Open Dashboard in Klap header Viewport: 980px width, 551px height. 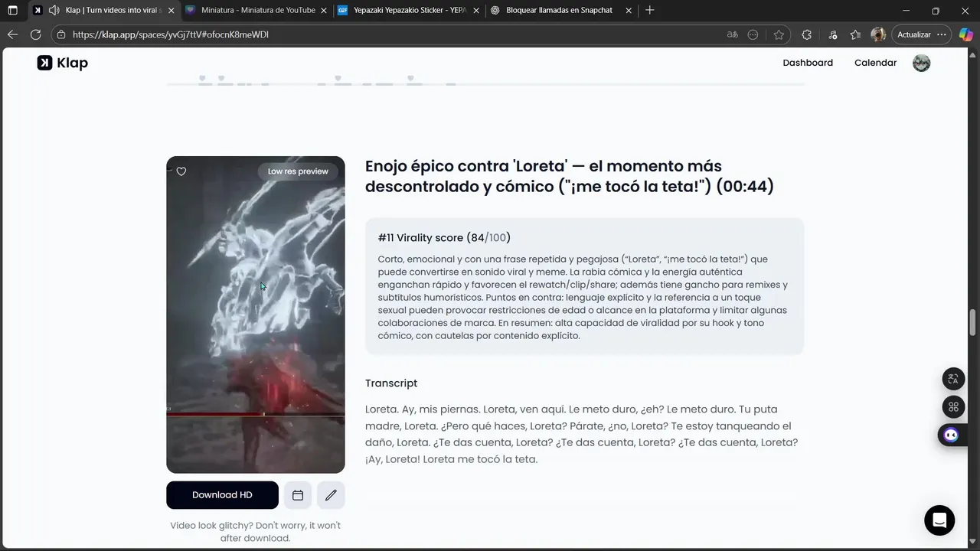tap(808, 63)
